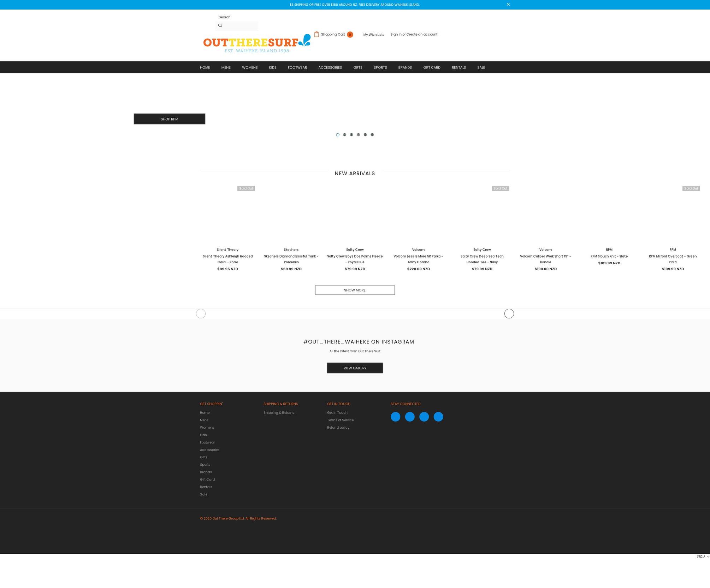Click the Twitter icon in Stay Connected
The image size is (710, 588).
click(x=409, y=416)
